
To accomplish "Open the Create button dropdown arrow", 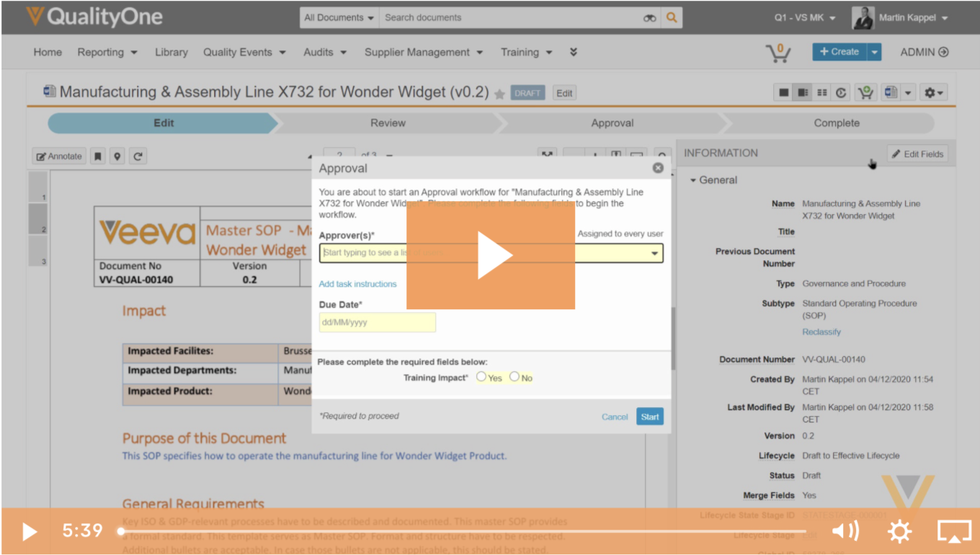I will tap(874, 52).
